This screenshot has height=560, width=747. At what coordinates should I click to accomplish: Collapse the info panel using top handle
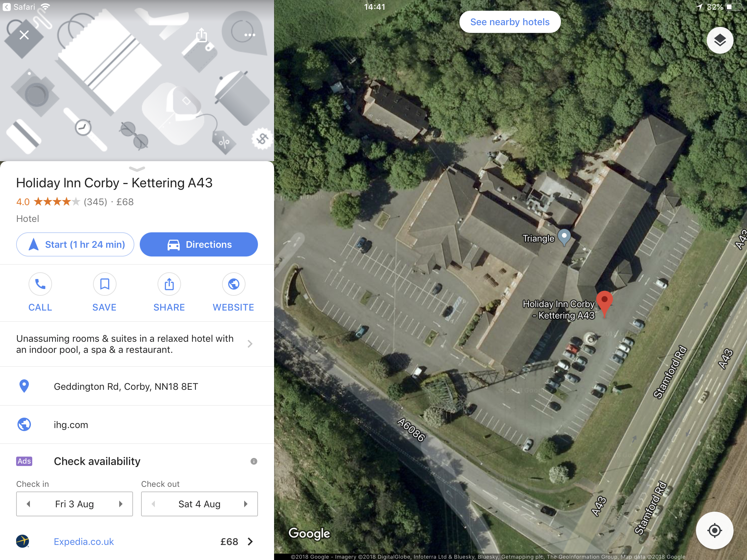coord(137,169)
